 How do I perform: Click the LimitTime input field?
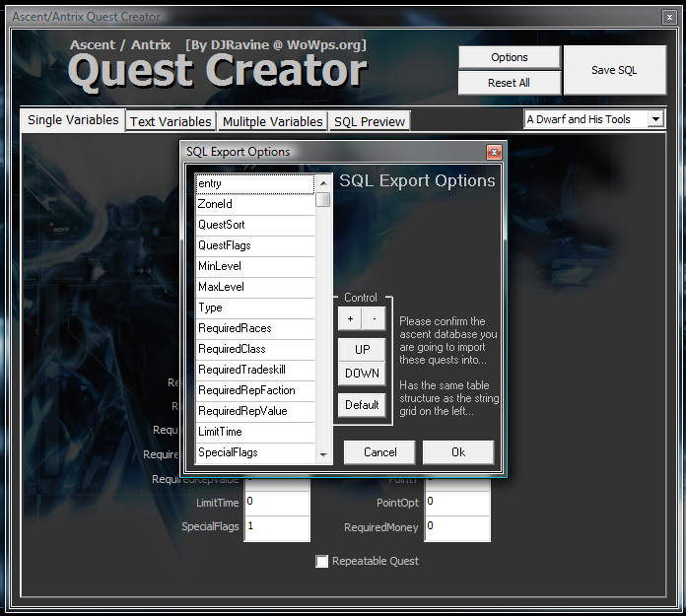click(x=277, y=504)
